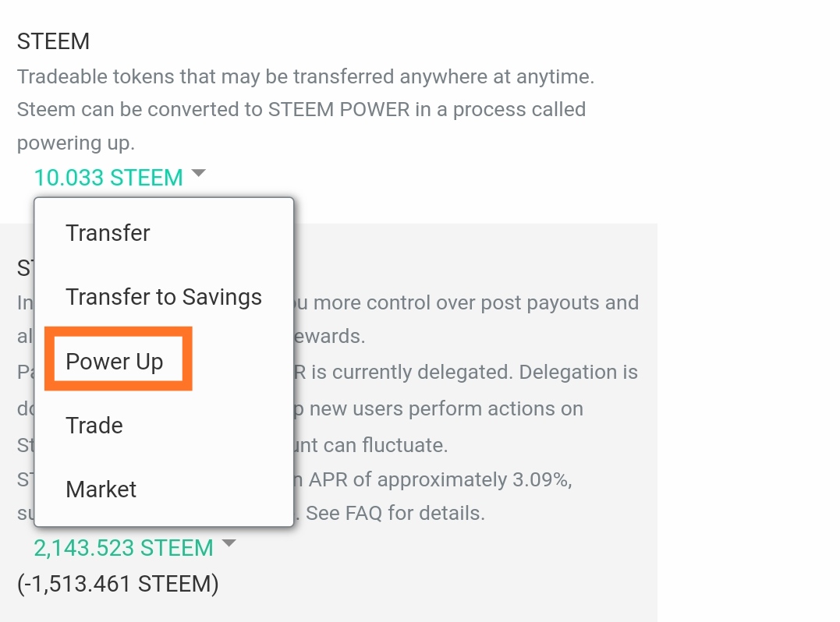
Task: Click the 'unt can fluctuate.' text
Action: pyautogui.click(x=379, y=446)
